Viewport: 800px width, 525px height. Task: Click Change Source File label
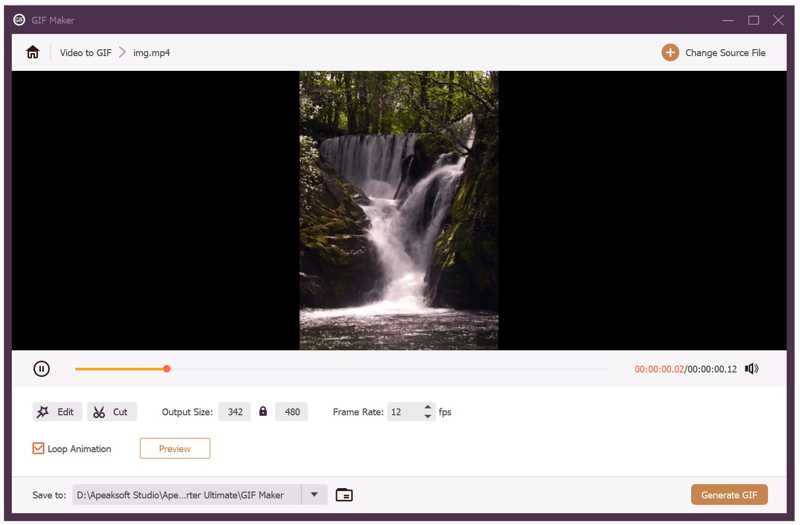[x=725, y=53]
